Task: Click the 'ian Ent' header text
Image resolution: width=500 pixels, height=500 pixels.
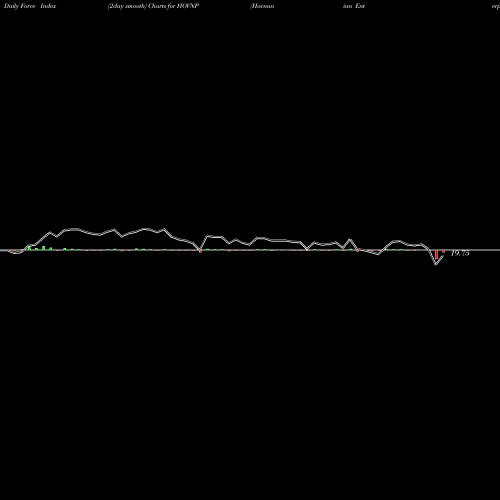Action: point(354,6)
